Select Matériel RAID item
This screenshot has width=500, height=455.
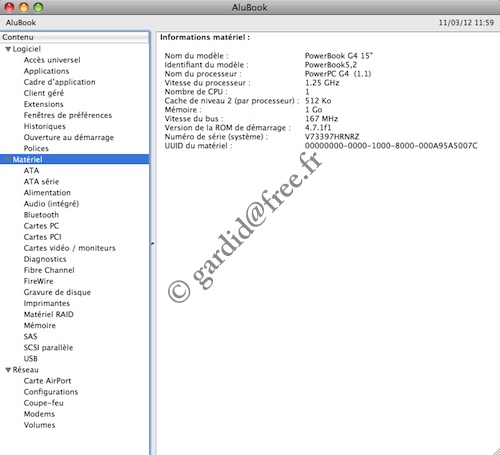49,314
